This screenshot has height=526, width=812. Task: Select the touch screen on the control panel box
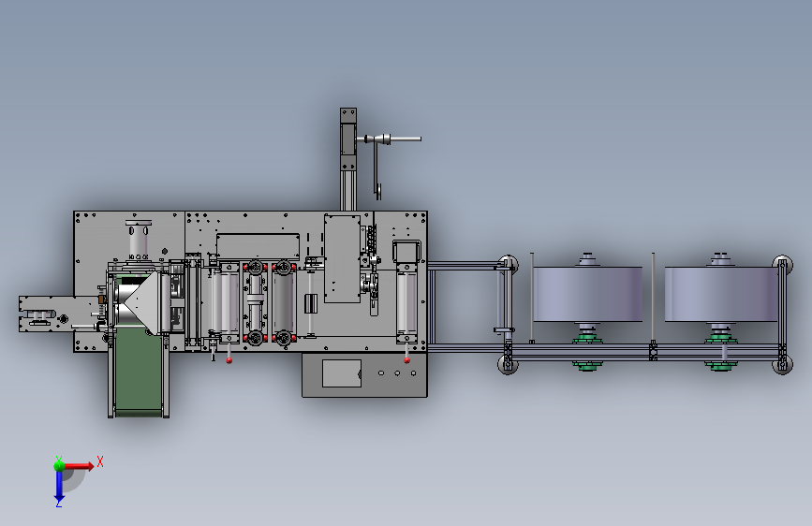(342, 373)
